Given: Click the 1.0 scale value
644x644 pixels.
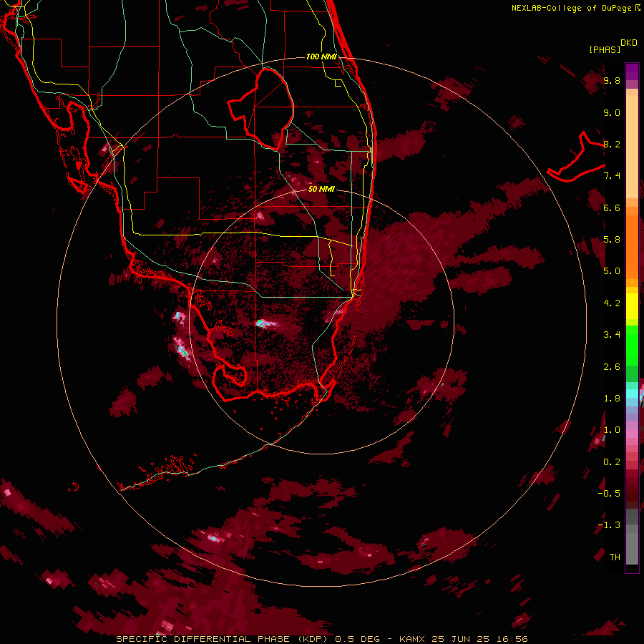Looking at the screenshot, I should tap(612, 430).
